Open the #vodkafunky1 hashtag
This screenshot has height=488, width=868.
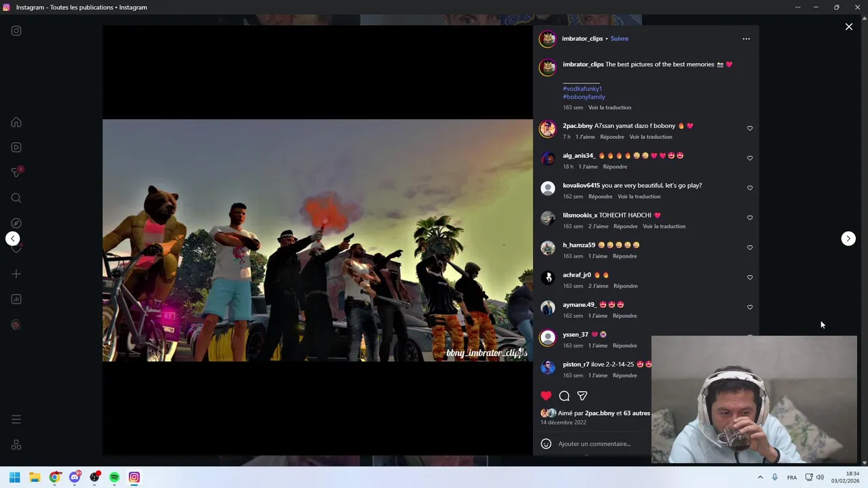click(x=583, y=89)
